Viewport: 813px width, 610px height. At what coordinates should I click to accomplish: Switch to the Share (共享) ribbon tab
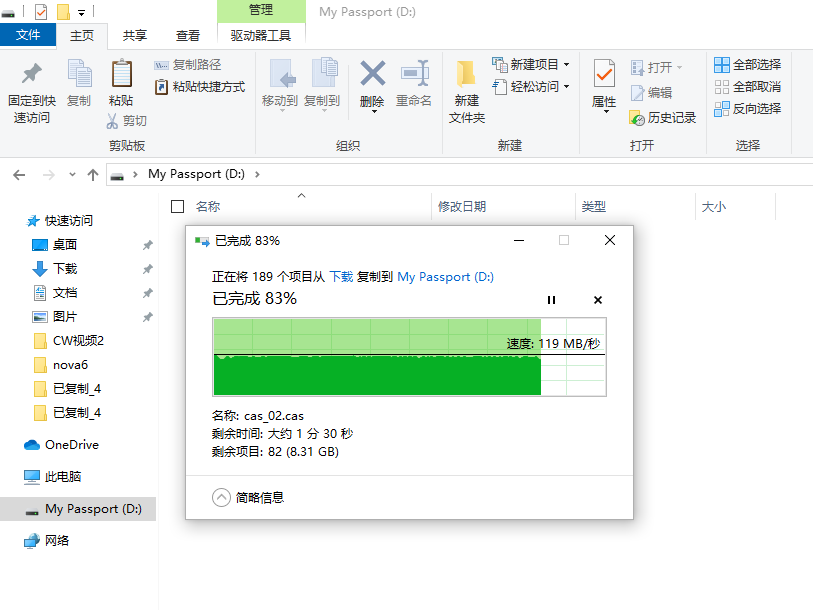[134, 35]
